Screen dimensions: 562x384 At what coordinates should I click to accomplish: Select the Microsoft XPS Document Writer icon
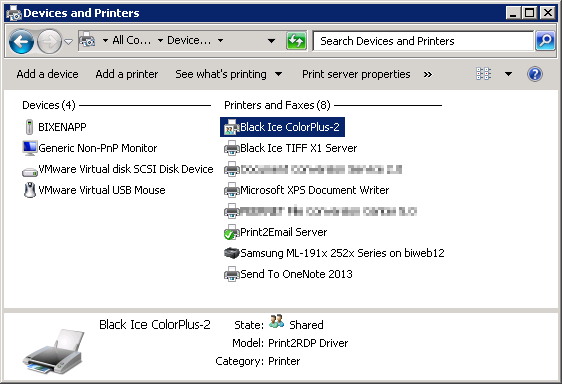coord(232,190)
